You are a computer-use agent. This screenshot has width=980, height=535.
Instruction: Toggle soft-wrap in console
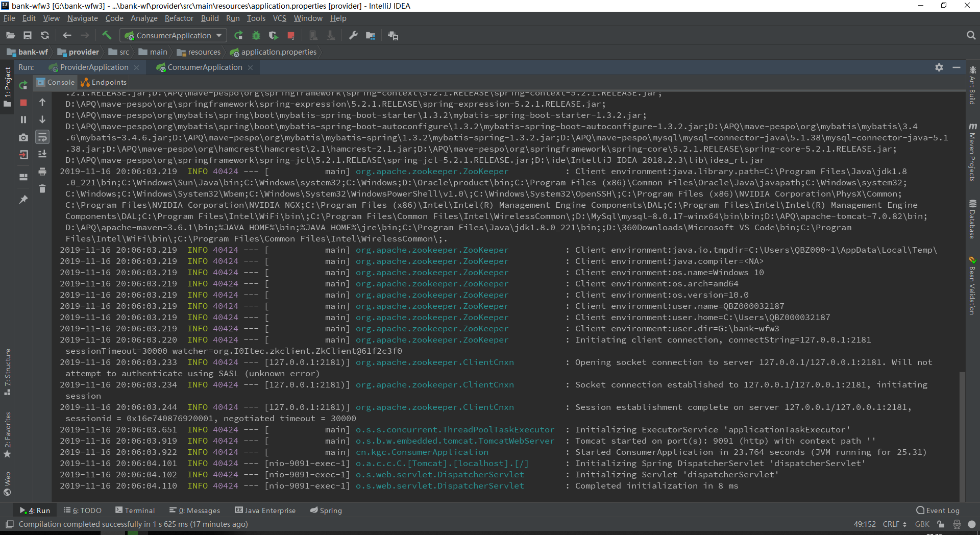[x=42, y=137]
